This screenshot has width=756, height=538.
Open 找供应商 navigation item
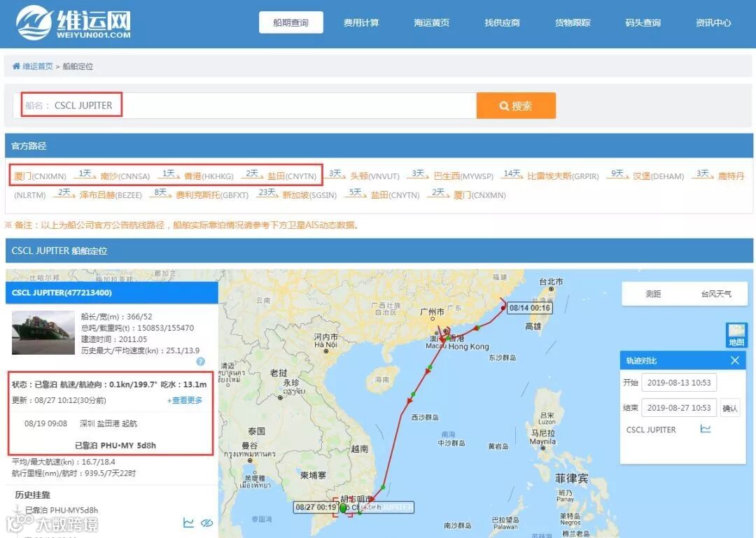tap(502, 22)
